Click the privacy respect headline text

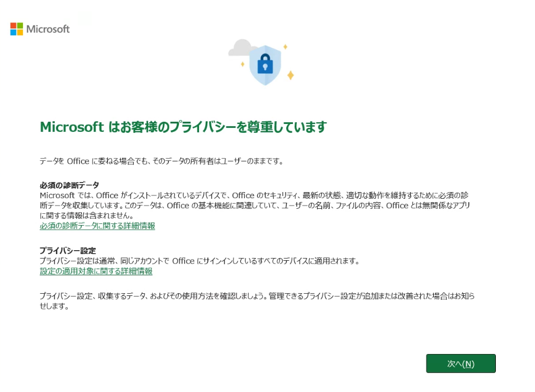pyautogui.click(x=184, y=127)
